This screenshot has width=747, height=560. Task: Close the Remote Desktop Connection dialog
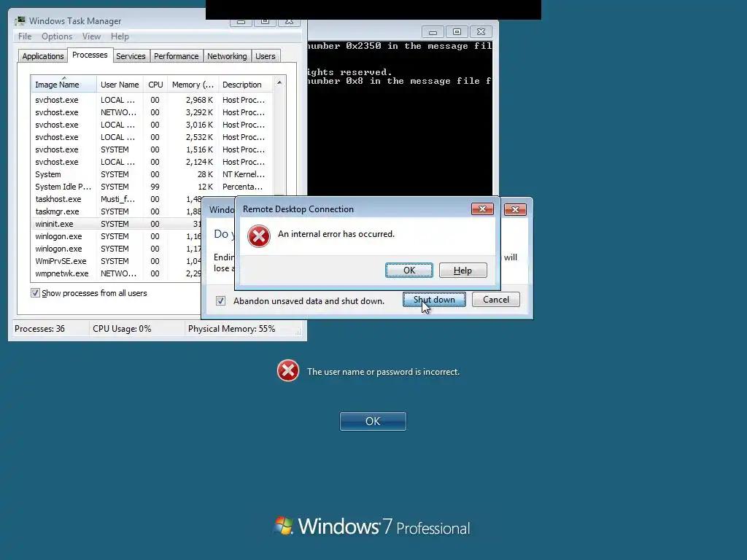[482, 209]
